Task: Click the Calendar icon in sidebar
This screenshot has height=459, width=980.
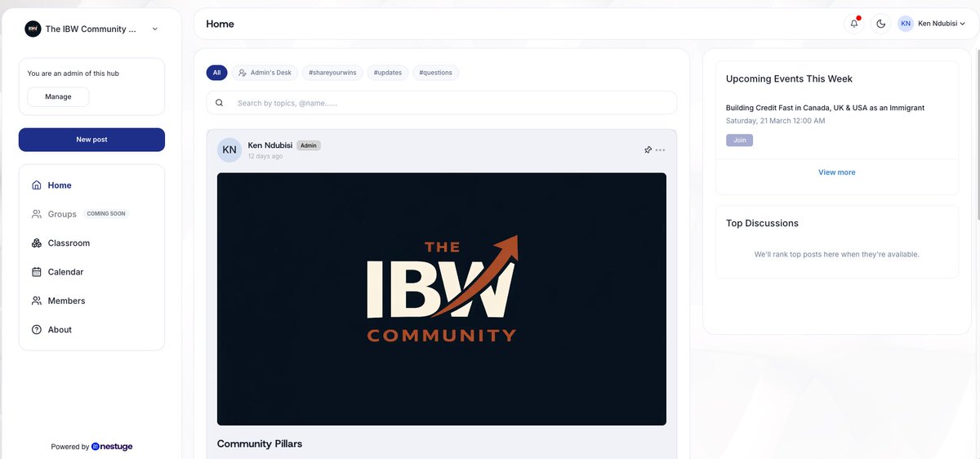Action: pyautogui.click(x=37, y=272)
